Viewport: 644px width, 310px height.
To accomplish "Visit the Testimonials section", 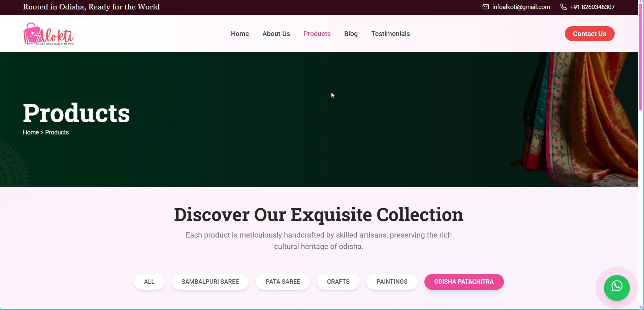I will (x=390, y=34).
